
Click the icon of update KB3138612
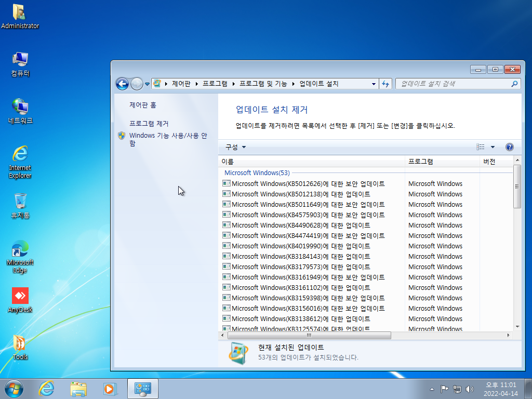227,318
